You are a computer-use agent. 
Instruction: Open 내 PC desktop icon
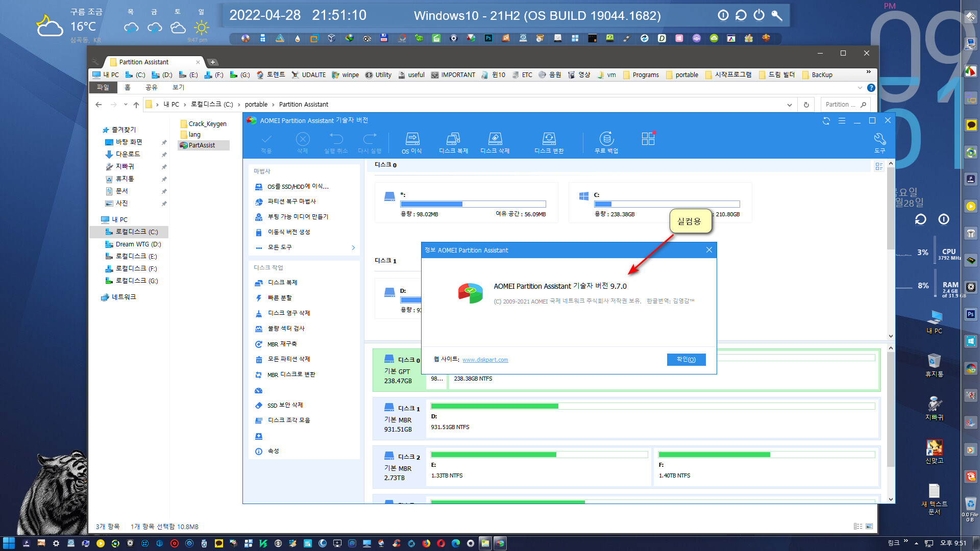934,321
